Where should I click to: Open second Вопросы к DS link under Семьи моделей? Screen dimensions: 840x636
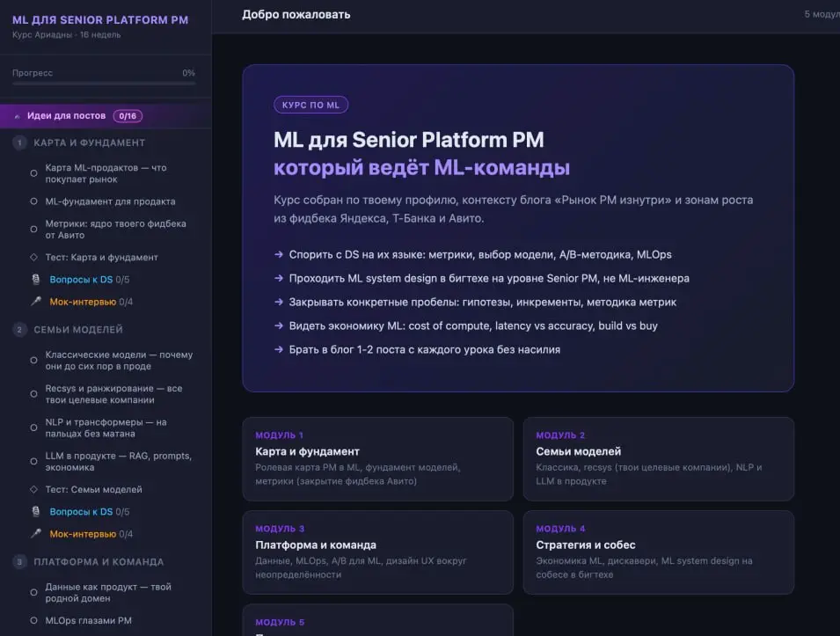(x=90, y=512)
